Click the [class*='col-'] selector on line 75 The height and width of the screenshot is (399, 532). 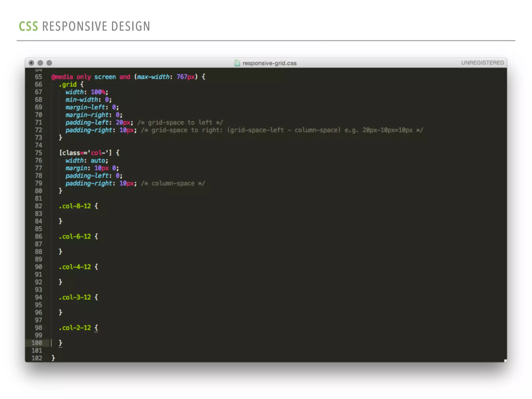pos(85,153)
